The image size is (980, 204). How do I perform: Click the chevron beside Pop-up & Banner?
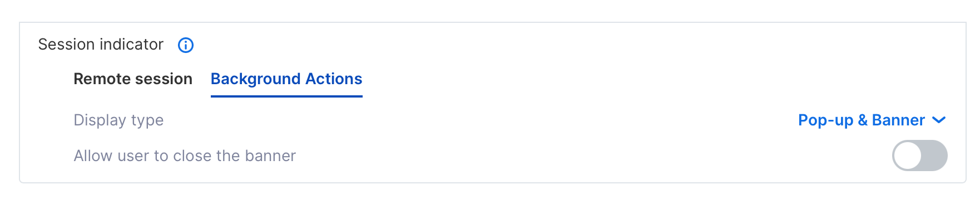coord(939,120)
